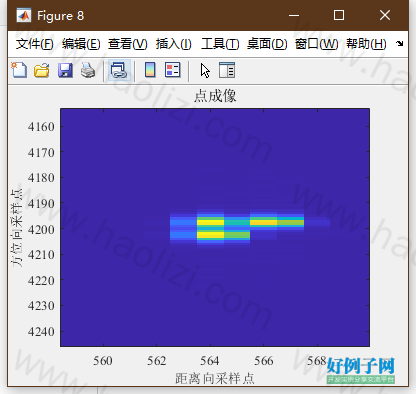Select the Edit Plot arrow tool
This screenshot has height=394, width=416.
click(205, 70)
